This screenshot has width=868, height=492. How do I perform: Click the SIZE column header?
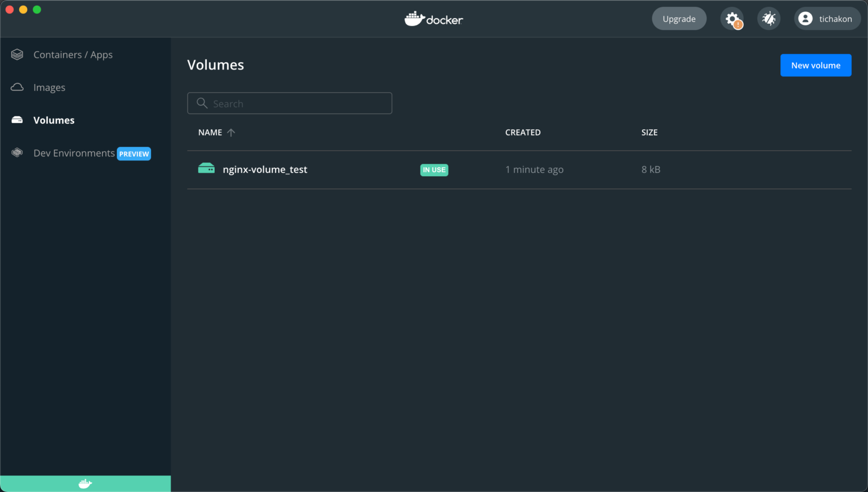649,132
